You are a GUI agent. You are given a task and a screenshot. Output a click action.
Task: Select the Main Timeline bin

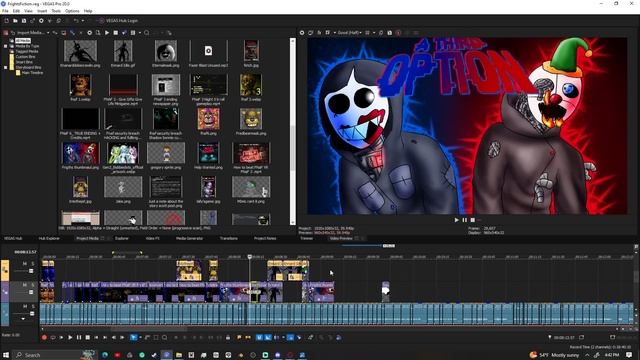click(32, 73)
